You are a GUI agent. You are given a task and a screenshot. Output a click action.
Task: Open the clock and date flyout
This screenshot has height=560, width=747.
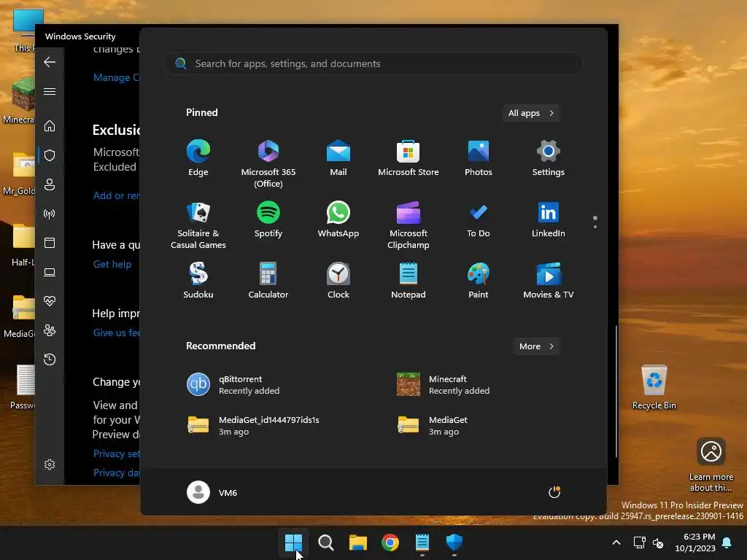point(695,542)
